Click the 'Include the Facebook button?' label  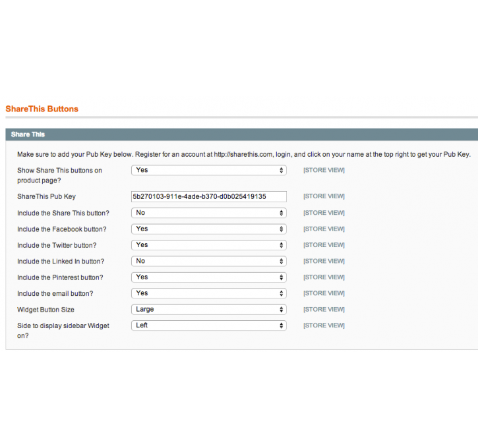click(62, 229)
